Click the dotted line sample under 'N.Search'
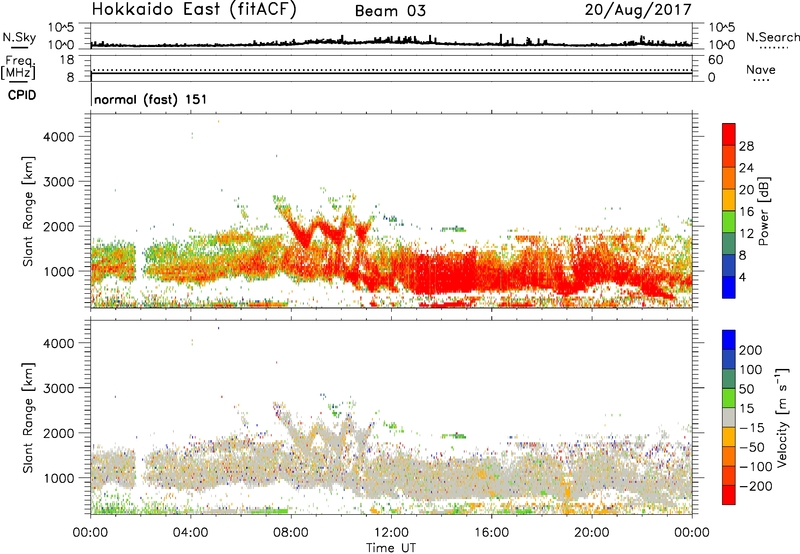 pos(774,48)
